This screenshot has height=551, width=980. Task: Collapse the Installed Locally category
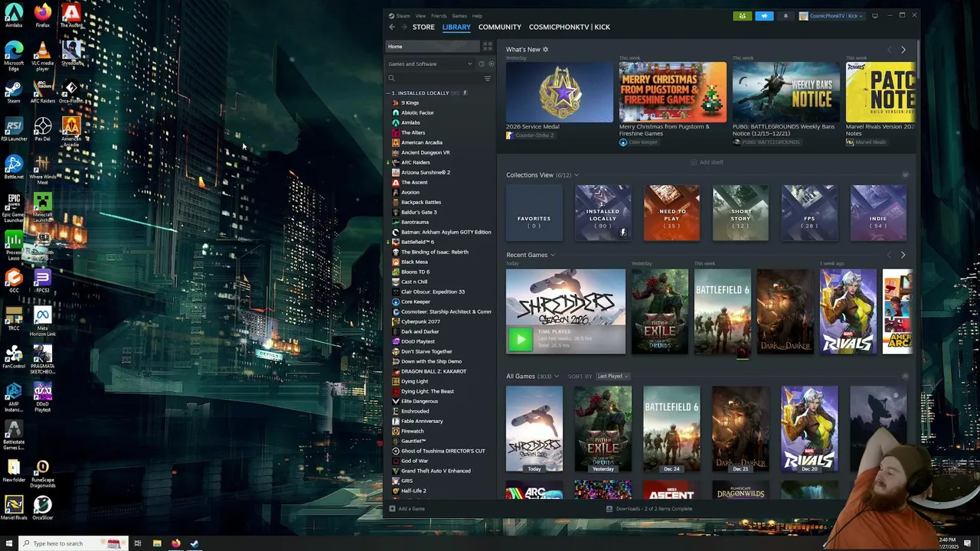(387, 93)
